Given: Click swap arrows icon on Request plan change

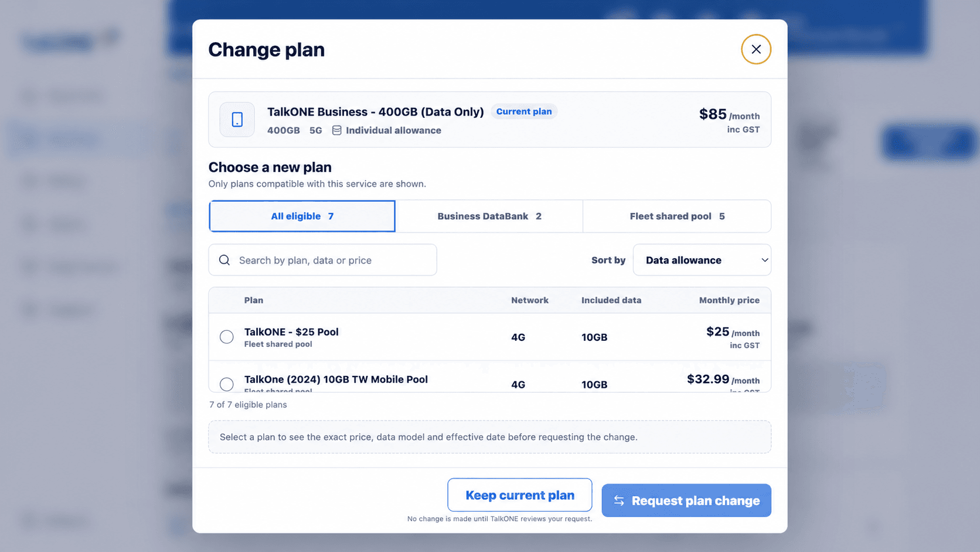Looking at the screenshot, I should click(x=619, y=500).
